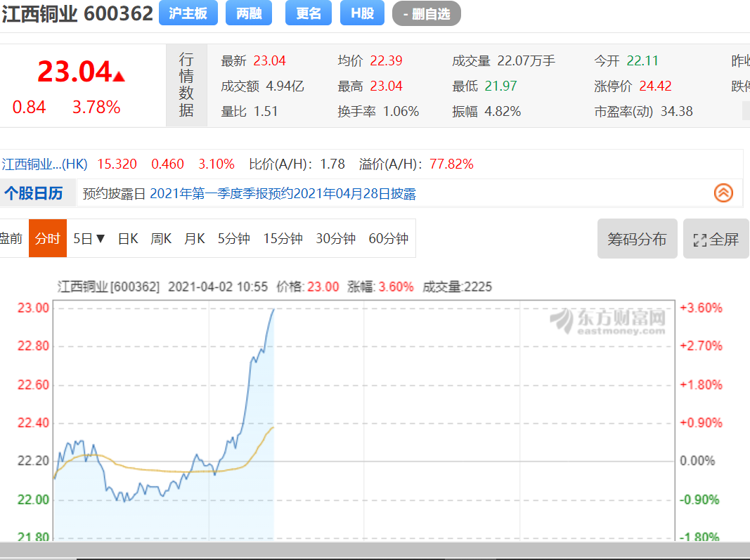Viewport: 750px width, 560px height.
Task: Select the 盘前 tab
Action: pyautogui.click(x=11, y=238)
